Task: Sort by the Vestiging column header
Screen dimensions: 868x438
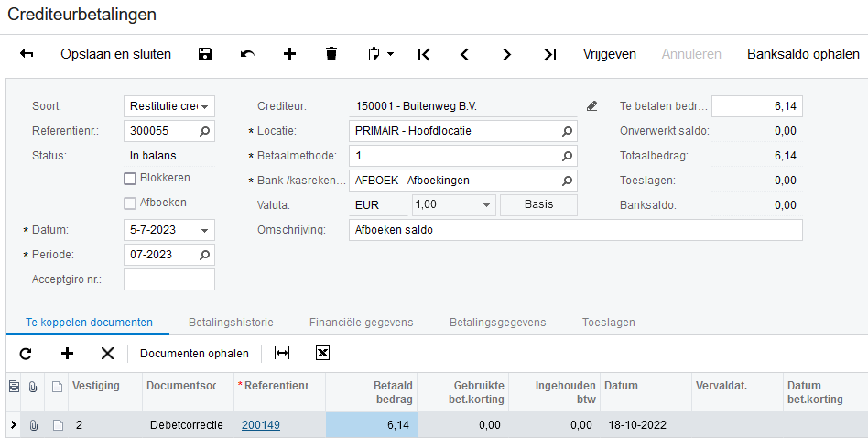Action: click(107, 392)
